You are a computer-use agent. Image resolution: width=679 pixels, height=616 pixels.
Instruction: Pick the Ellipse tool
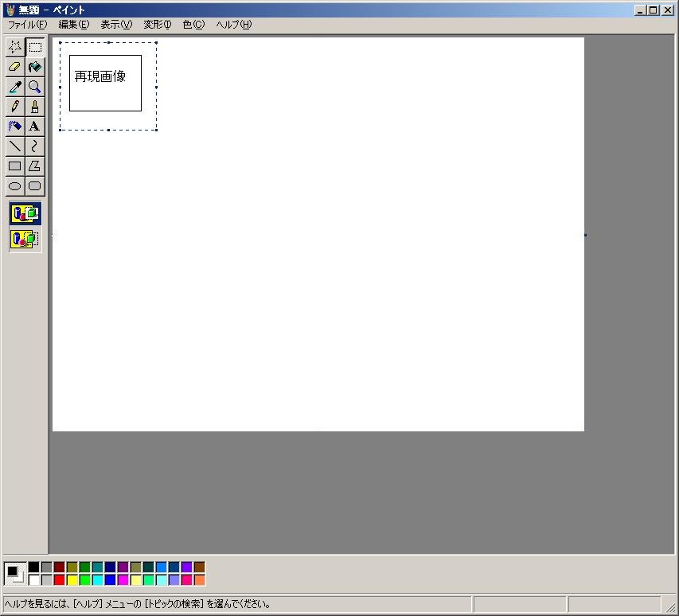tap(15, 186)
